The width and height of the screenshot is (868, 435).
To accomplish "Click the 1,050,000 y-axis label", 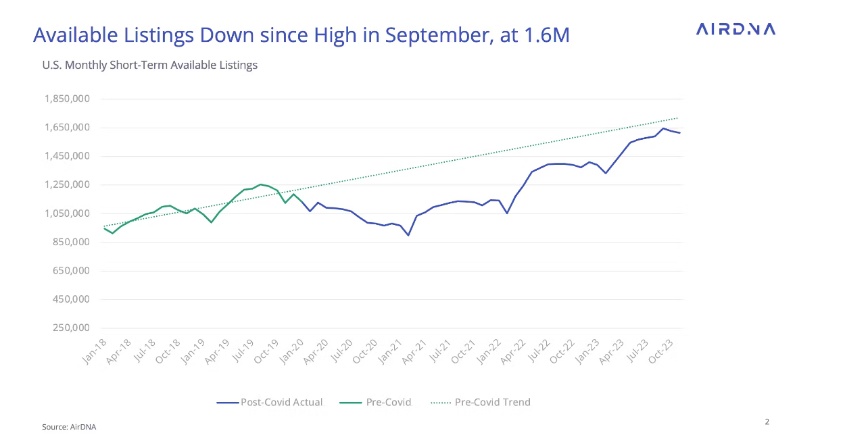I will click(x=67, y=213).
